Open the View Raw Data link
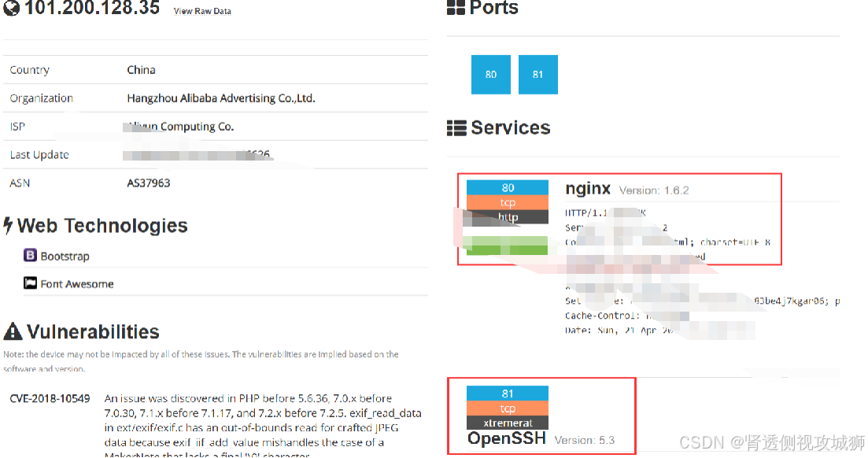Viewport: 868px width, 458px height. pos(202,11)
